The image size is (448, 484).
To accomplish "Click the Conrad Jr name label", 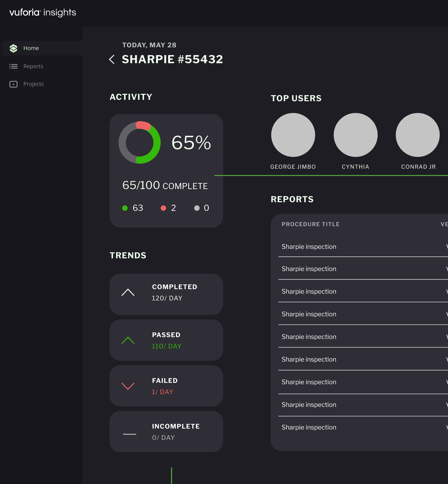I will click(418, 167).
